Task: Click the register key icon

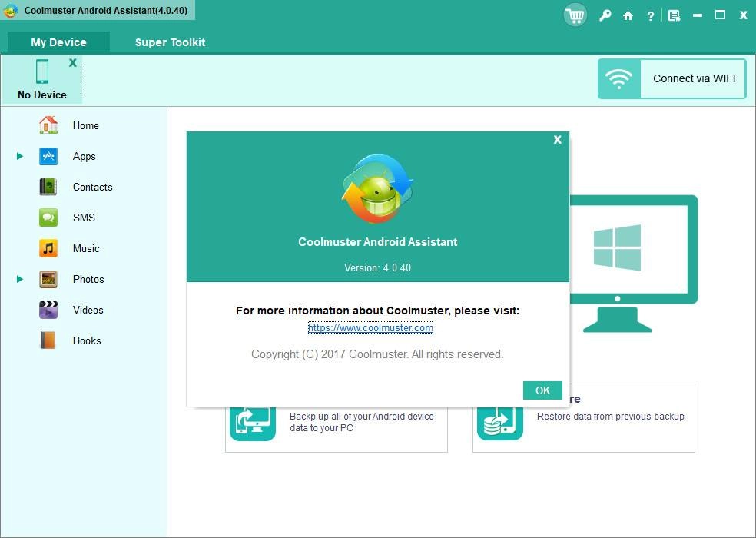Action: (605, 15)
